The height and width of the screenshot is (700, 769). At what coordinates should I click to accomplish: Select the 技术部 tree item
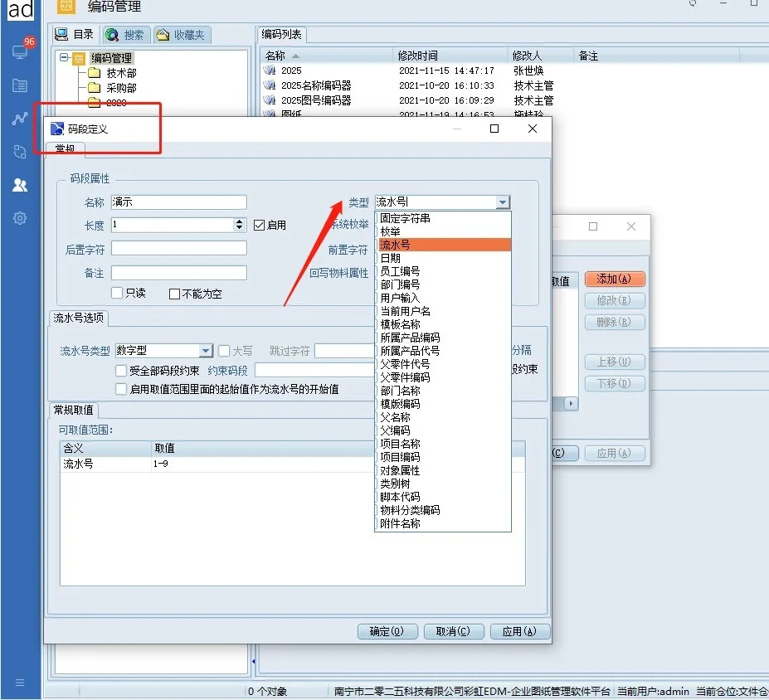pyautogui.click(x=122, y=73)
